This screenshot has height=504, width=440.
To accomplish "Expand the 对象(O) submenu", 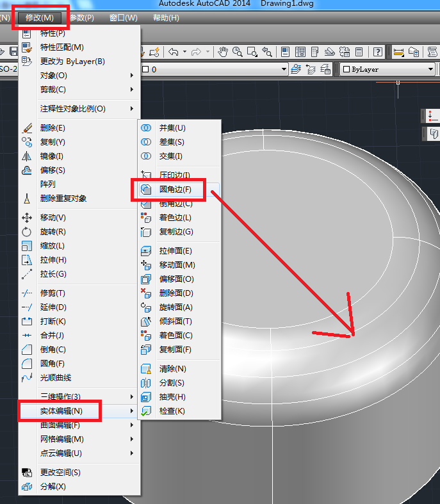I will pos(79,76).
